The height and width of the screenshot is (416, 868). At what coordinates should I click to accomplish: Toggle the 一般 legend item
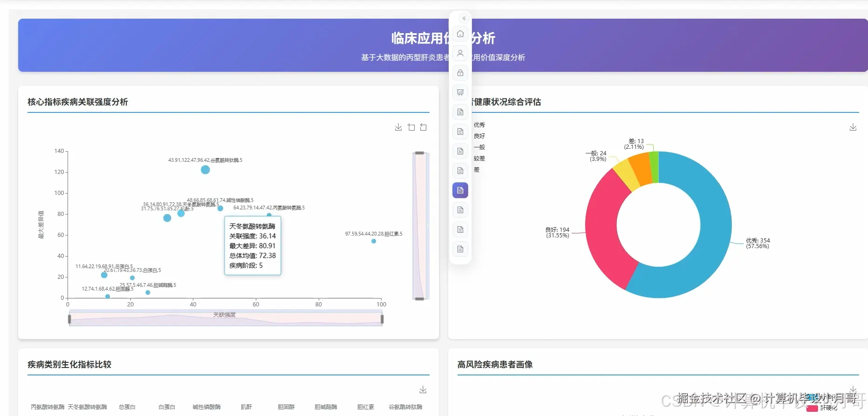[479, 147]
